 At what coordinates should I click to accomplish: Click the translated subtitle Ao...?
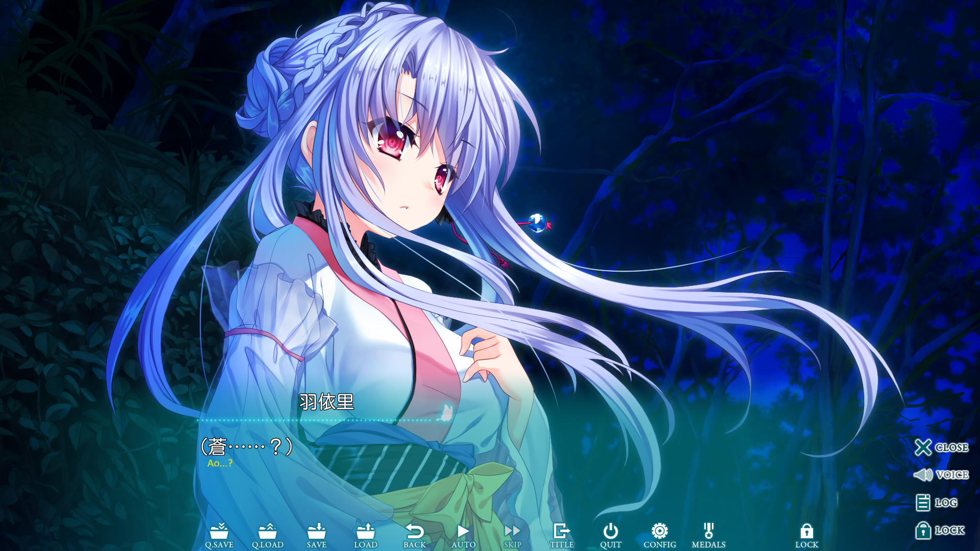tap(220, 463)
